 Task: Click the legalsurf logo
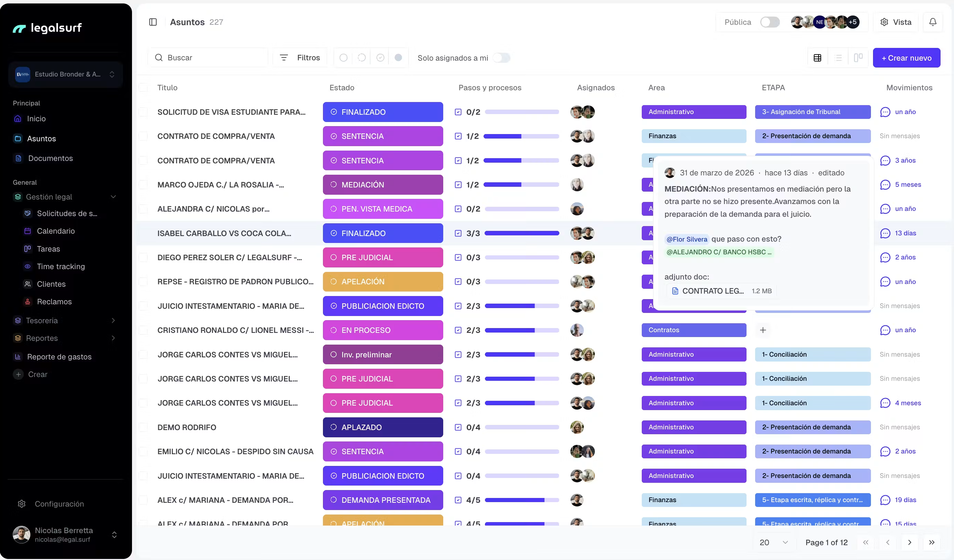coord(47,28)
